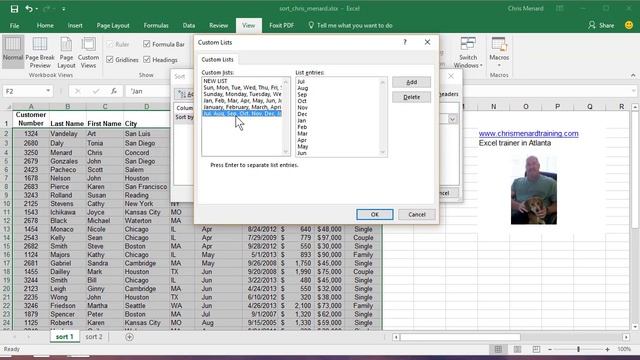Click the zoom out minus icon
Viewport: 640px width, 360px height.
tap(550, 349)
